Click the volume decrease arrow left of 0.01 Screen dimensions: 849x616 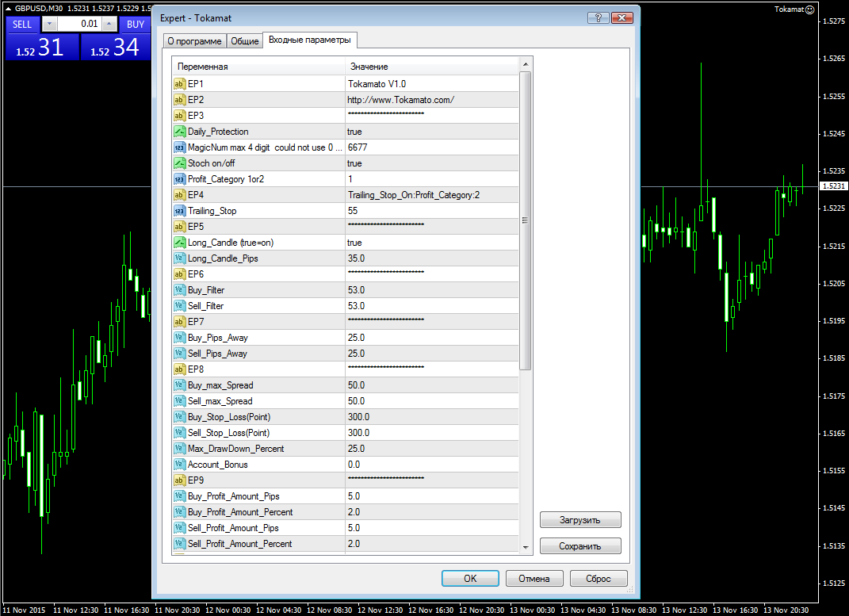tap(49, 25)
